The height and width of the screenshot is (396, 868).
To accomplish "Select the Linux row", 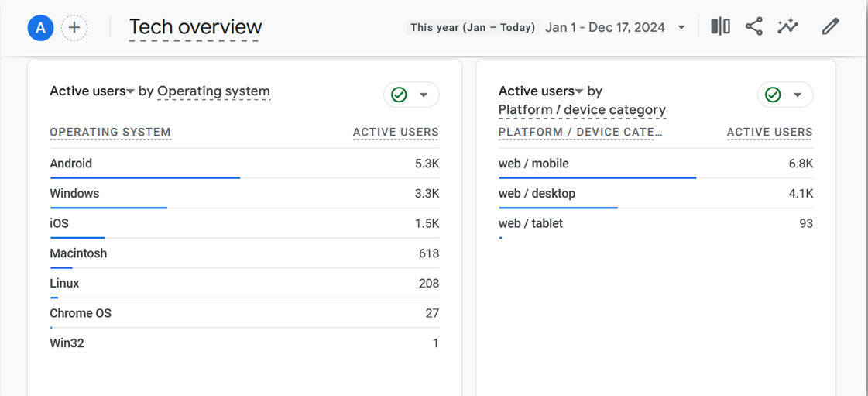I will [244, 284].
